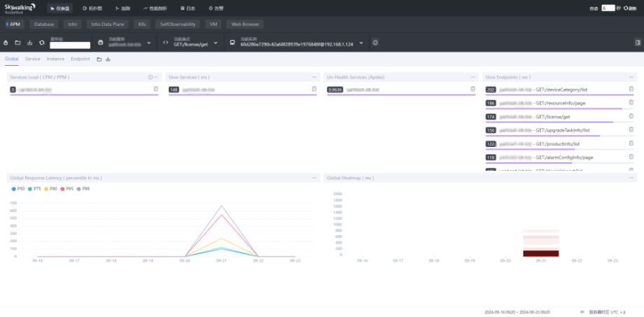Copy the GET:/productInfo/list endpoint
This screenshot has height=317, width=644.
(x=631, y=143)
